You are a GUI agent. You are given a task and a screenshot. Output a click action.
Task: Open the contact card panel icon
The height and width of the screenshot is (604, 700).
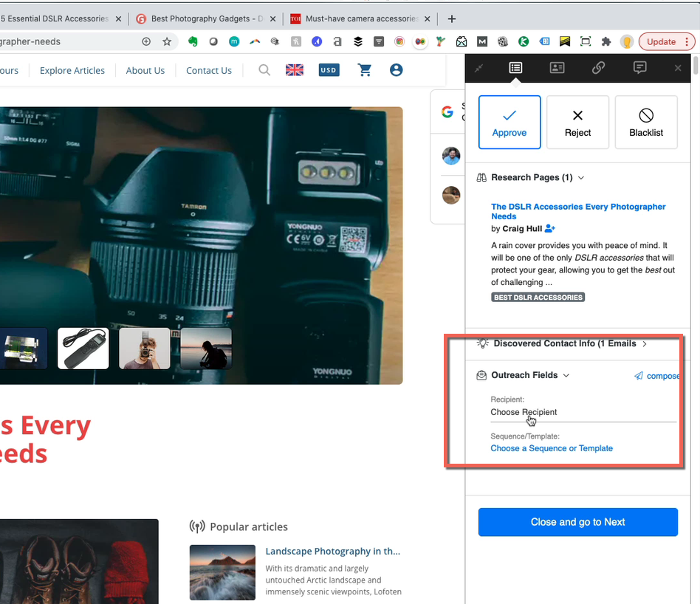click(557, 68)
